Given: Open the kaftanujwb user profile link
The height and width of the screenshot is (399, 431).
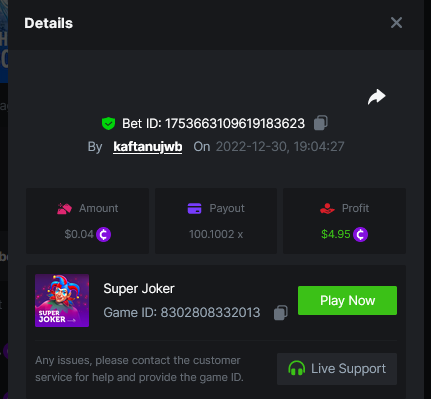Looking at the screenshot, I should tap(148, 147).
